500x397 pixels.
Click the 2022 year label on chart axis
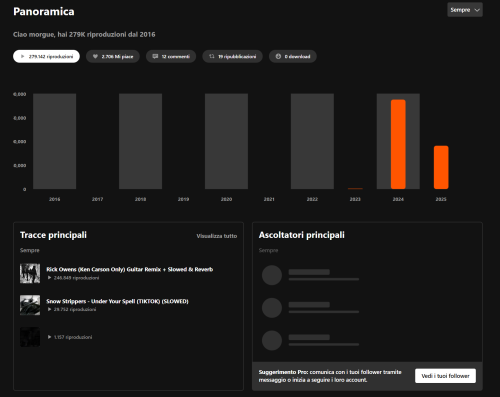[x=312, y=199]
